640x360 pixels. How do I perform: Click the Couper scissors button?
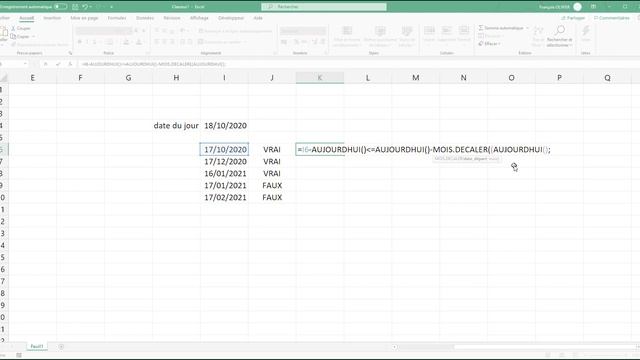[x=21, y=28]
